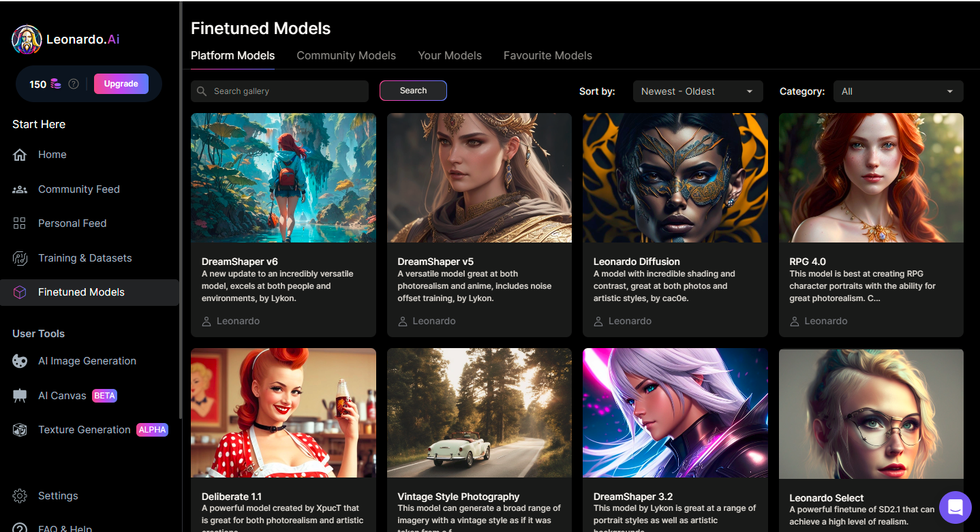The image size is (980, 532).
Task: Open the DreamShaper v6 model thumbnail
Action: pyautogui.click(x=284, y=178)
